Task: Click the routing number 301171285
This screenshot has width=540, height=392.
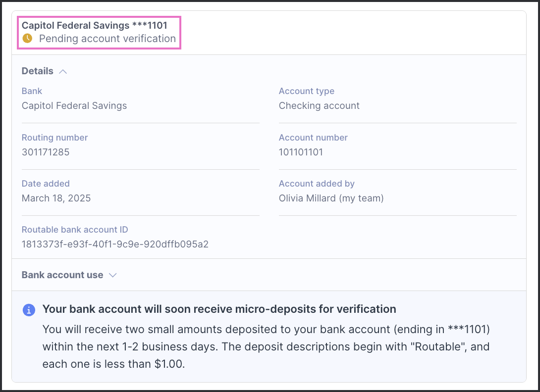Action: click(x=46, y=152)
